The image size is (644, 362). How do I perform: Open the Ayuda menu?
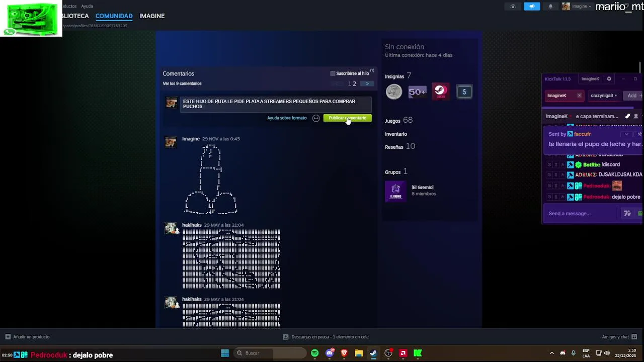(x=87, y=7)
